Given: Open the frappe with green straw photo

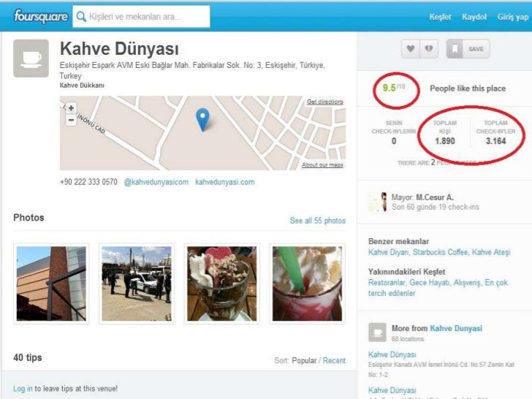Looking at the screenshot, I should coord(308,284).
